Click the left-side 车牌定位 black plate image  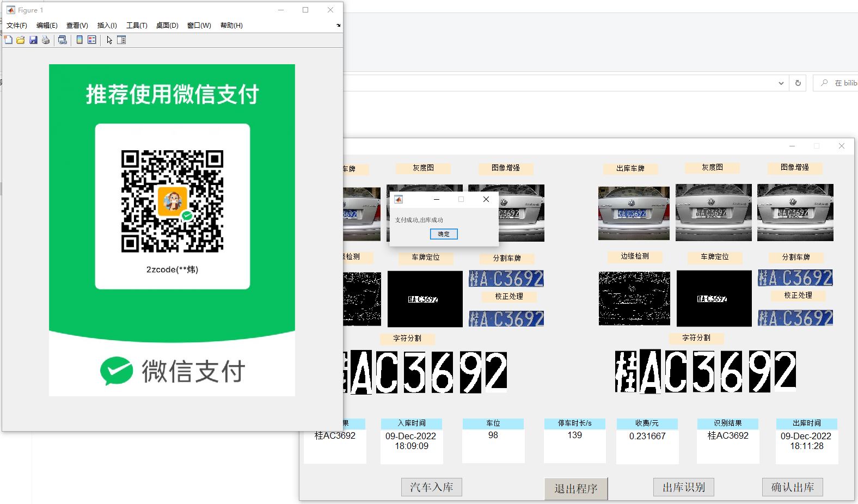tap(425, 299)
